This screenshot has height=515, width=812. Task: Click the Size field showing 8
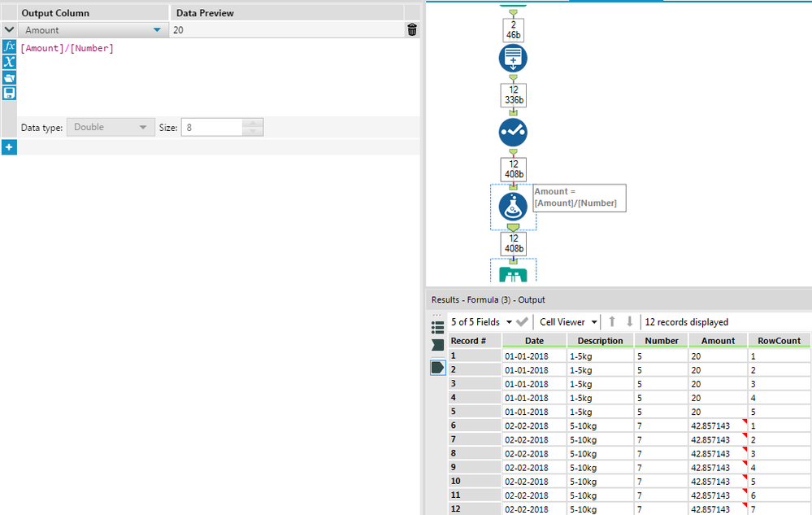[x=211, y=128]
